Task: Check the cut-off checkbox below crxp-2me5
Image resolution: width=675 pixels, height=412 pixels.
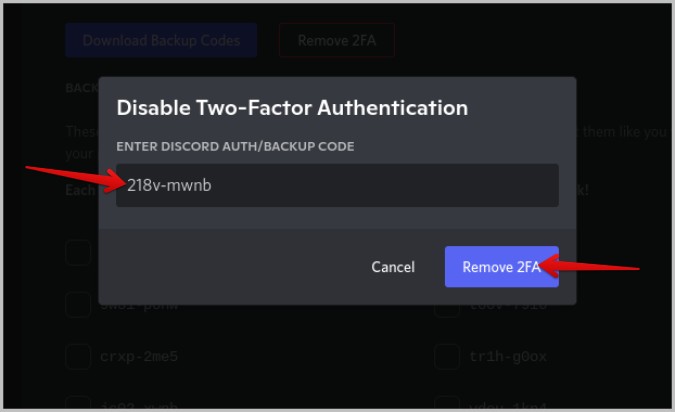Action: (x=78, y=402)
